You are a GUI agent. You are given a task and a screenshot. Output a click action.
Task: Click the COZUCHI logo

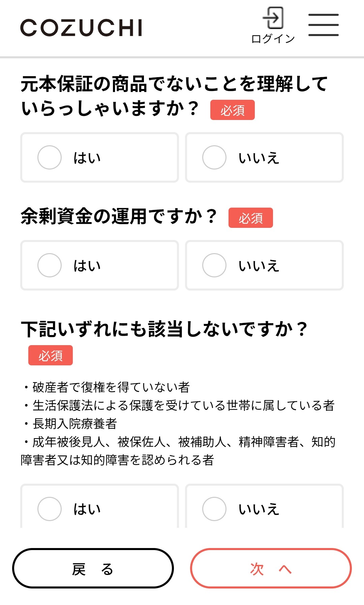[81, 28]
